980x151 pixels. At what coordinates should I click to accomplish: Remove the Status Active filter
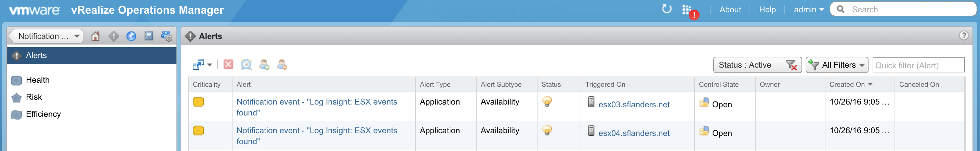pyautogui.click(x=791, y=65)
